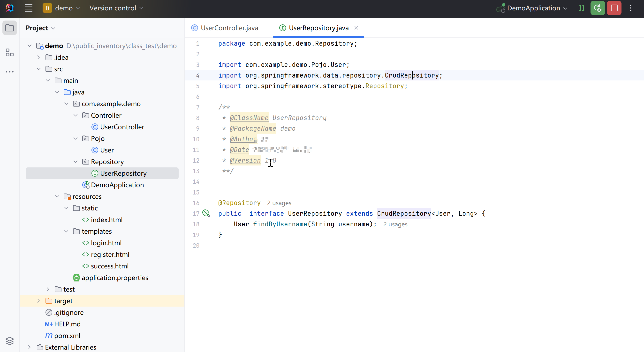Open the Structure tool window from left sidebar
This screenshot has height=352, width=644.
click(x=9, y=53)
